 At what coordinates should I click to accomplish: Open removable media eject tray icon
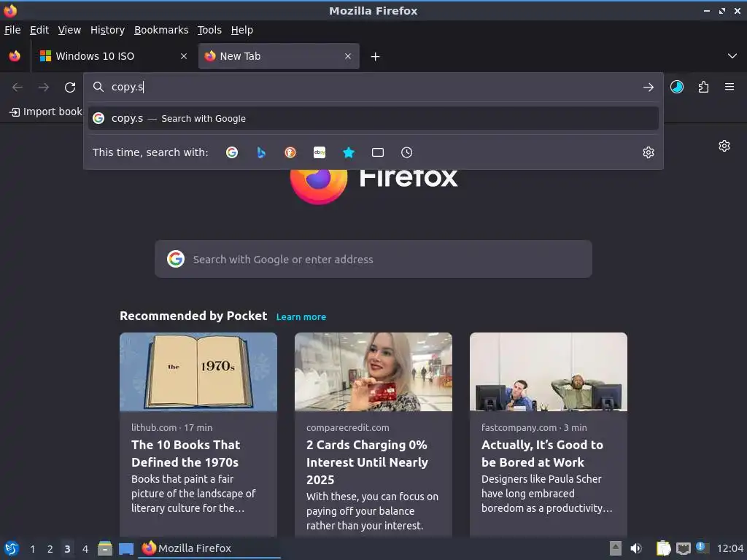coord(616,548)
